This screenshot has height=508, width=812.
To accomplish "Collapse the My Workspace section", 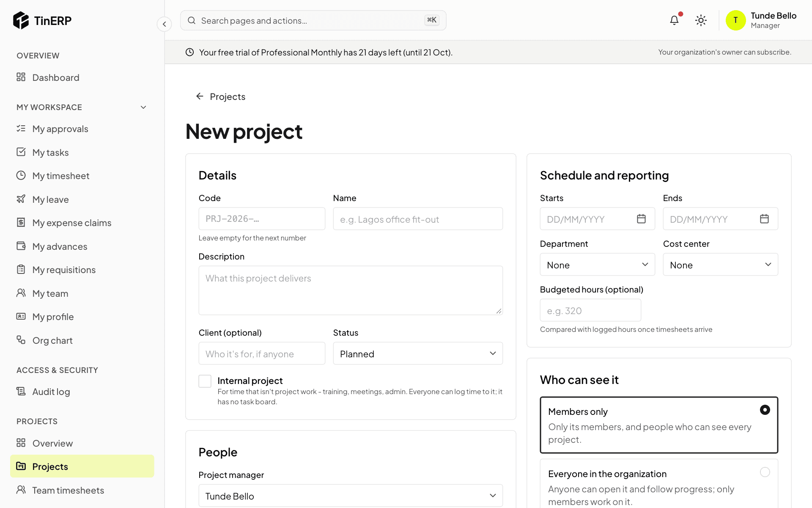I will [x=143, y=107].
